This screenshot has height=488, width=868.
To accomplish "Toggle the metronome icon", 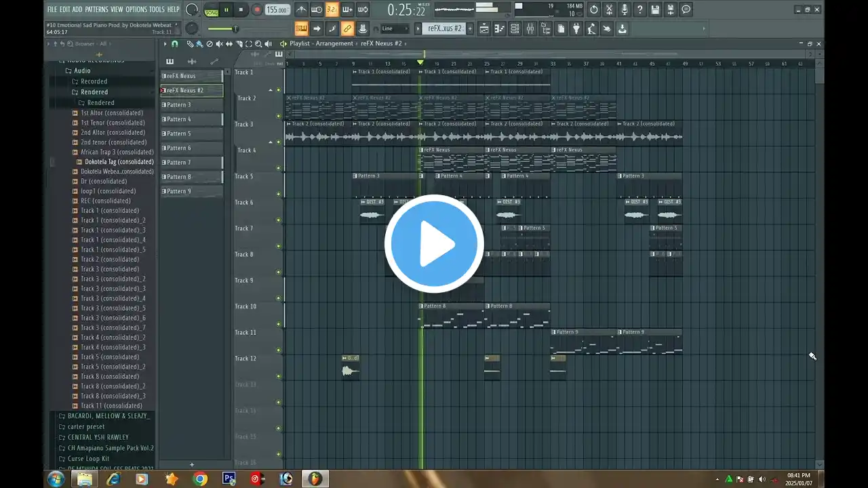I will coord(301,9).
